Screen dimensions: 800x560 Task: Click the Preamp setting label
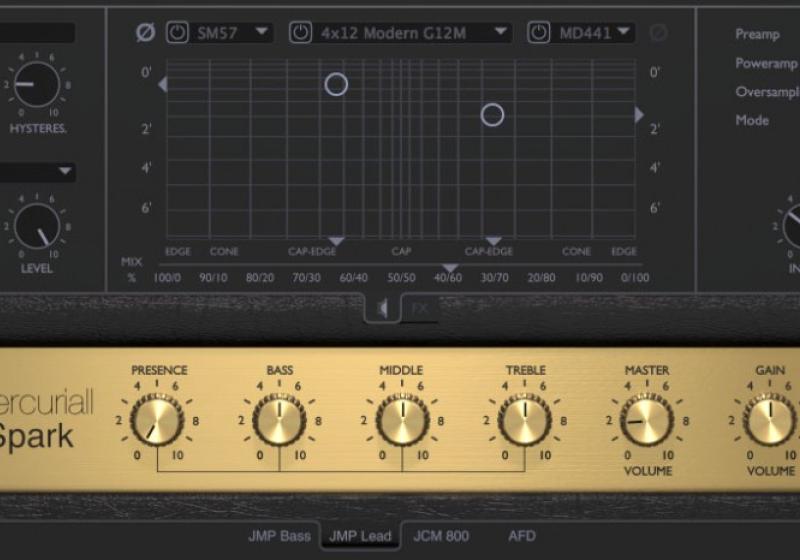[757, 34]
